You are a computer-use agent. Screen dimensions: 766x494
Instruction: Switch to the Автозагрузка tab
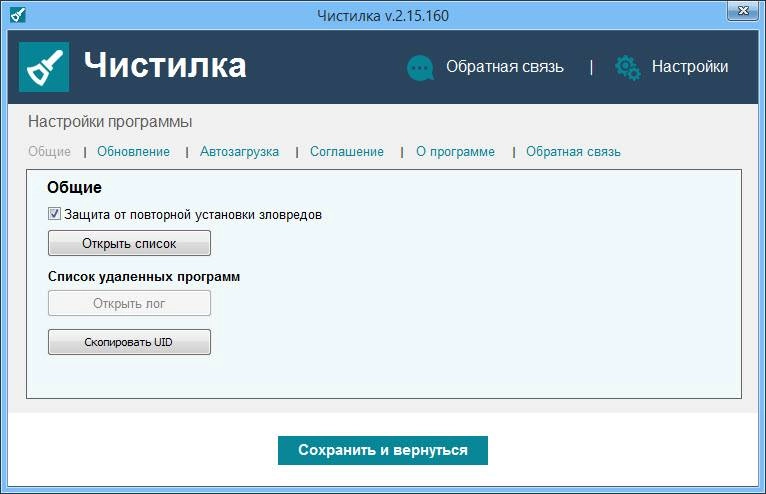pyautogui.click(x=239, y=151)
